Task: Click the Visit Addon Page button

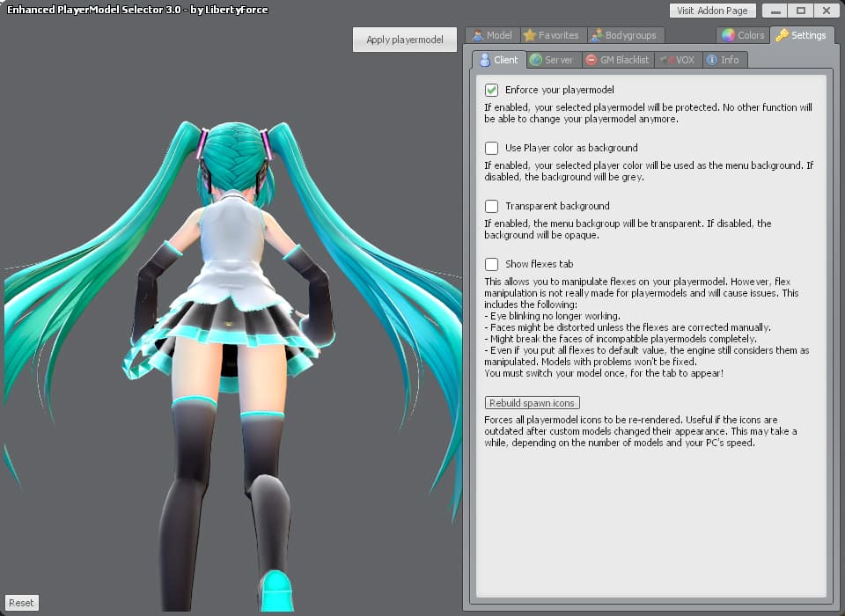Action: click(712, 11)
